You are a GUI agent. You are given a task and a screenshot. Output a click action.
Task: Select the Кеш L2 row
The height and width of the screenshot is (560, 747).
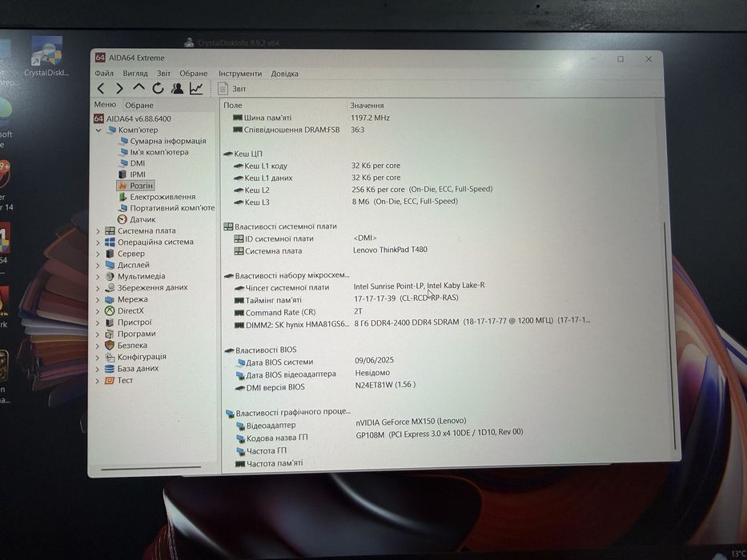tap(363, 190)
